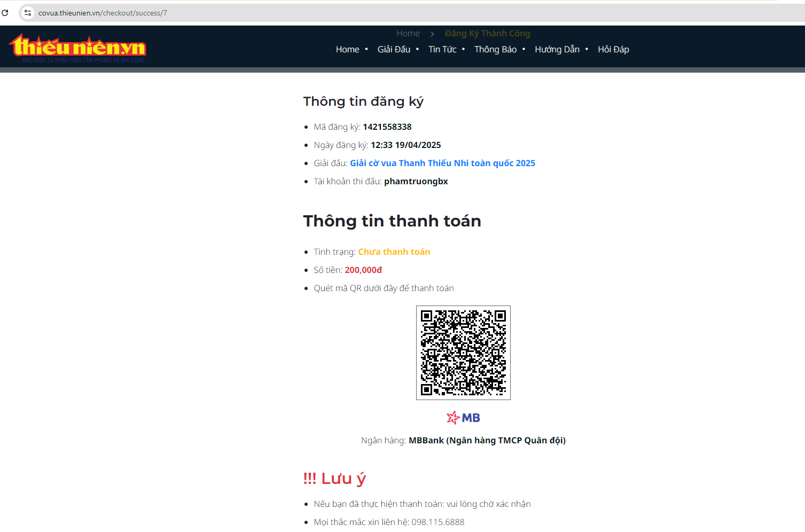805x532 pixels.
Task: Open Hỏi Đáp page
Action: pos(613,49)
